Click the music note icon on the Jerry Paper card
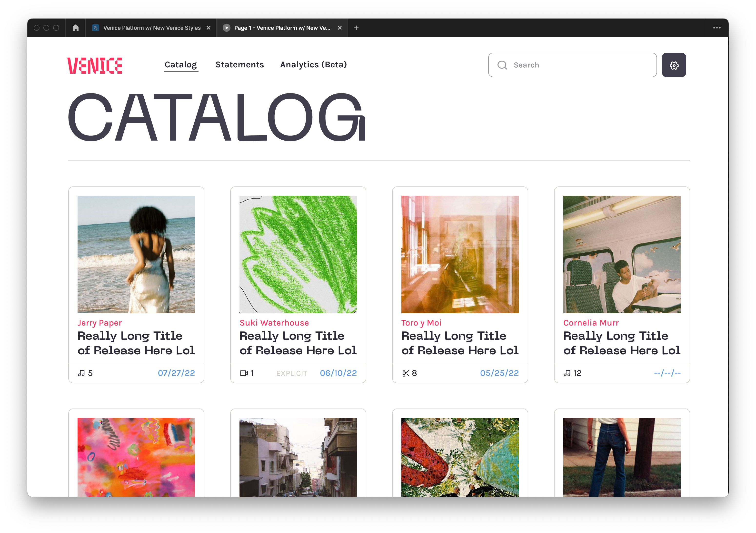 click(81, 373)
